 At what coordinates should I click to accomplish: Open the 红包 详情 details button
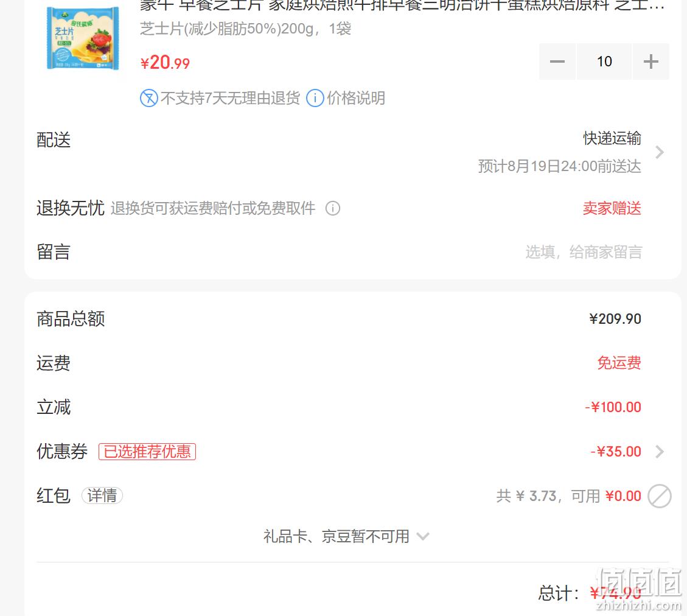pyautogui.click(x=102, y=495)
